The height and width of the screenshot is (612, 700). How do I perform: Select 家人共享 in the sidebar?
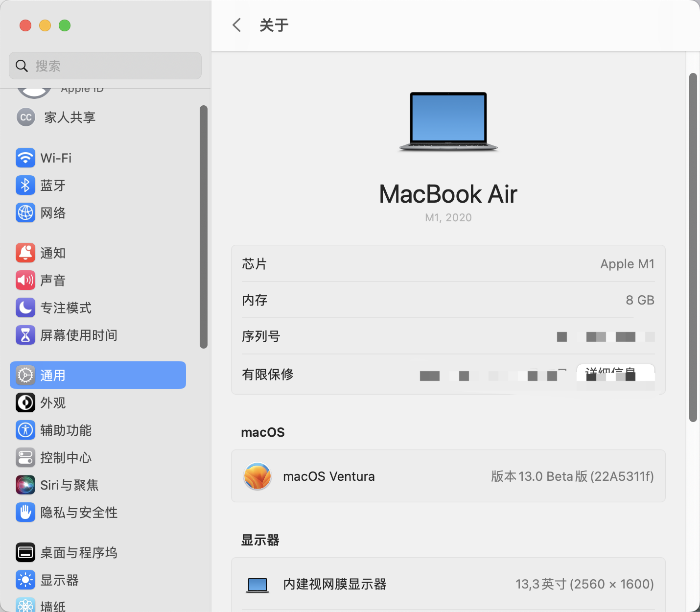(x=69, y=117)
